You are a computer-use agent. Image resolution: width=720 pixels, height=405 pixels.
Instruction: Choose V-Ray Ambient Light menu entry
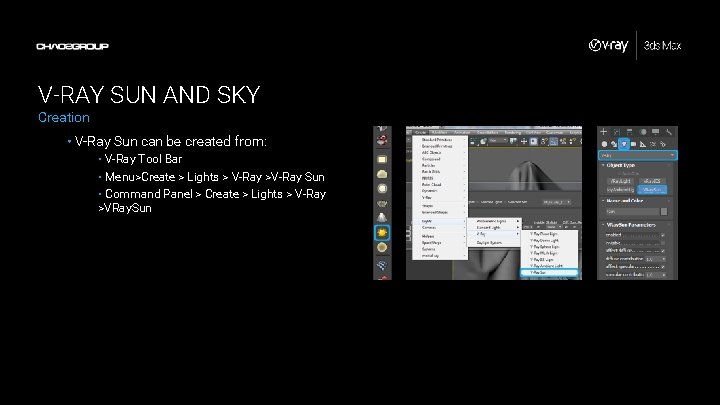pyautogui.click(x=549, y=266)
